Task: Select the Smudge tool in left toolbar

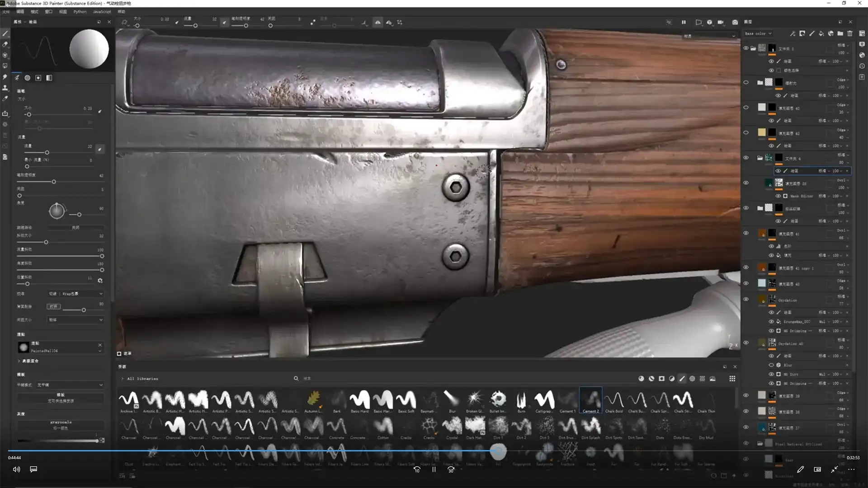Action: click(x=5, y=77)
